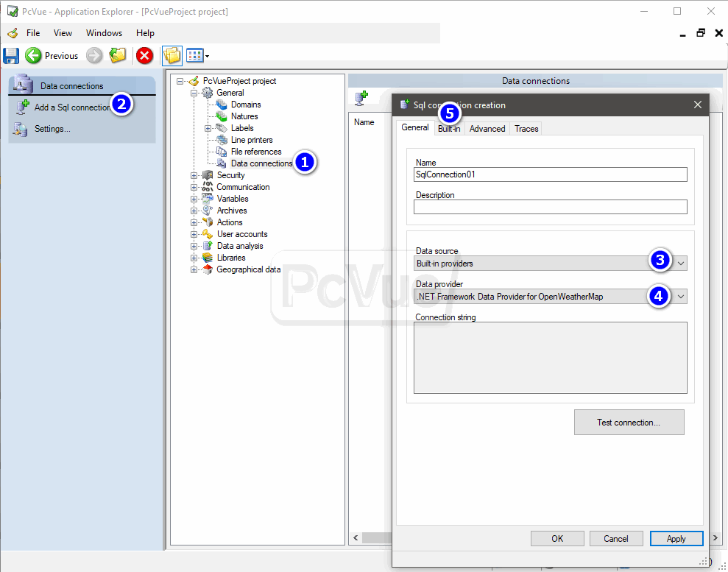728x572 pixels.
Task: Click the red Stop/Cancel toolbar icon
Action: click(x=144, y=55)
